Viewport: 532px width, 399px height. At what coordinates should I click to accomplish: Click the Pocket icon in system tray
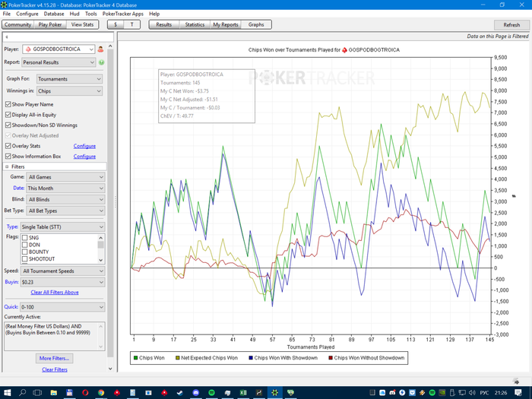pyautogui.click(x=412, y=393)
